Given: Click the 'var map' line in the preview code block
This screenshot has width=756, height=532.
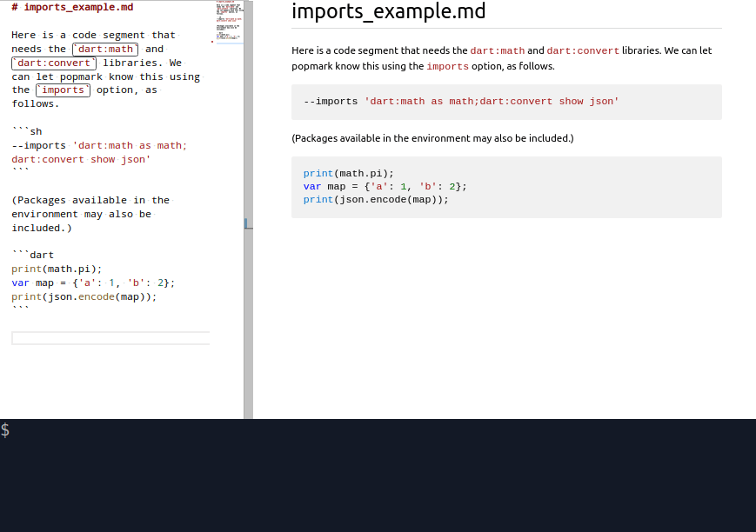Looking at the screenshot, I should 385,187.
